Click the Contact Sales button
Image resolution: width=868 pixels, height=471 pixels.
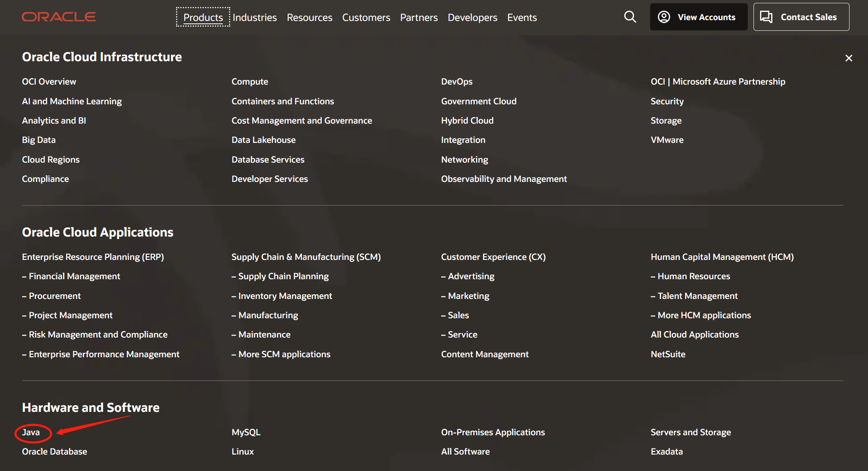(x=801, y=17)
